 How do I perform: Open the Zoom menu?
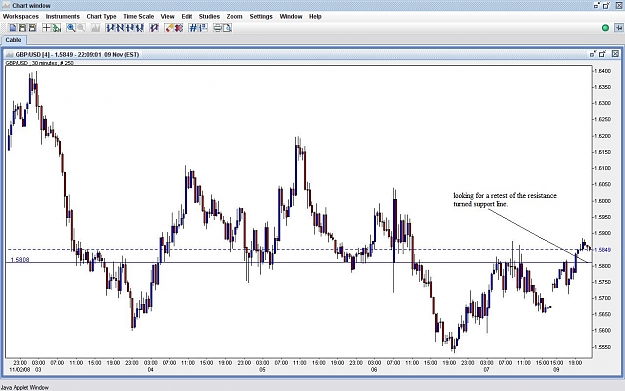coord(234,16)
